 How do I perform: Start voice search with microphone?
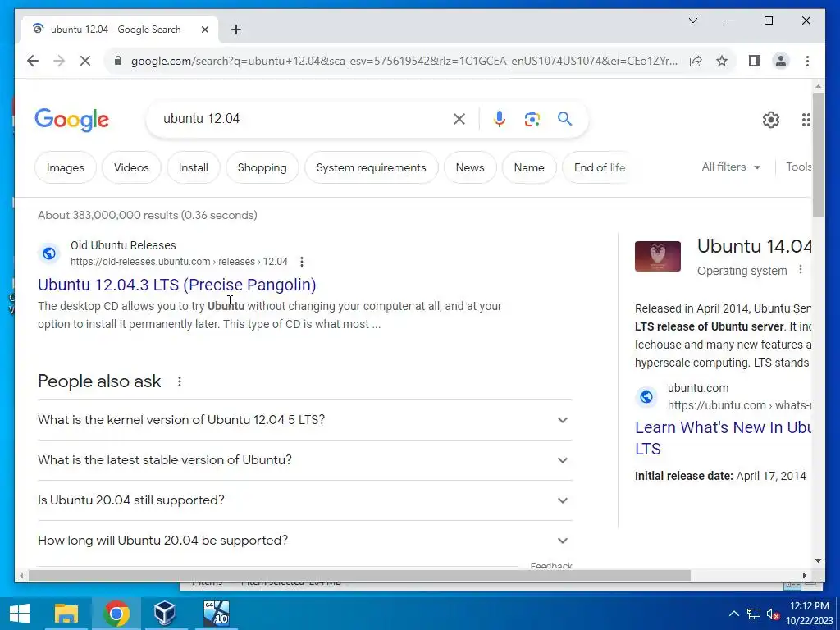(x=500, y=119)
